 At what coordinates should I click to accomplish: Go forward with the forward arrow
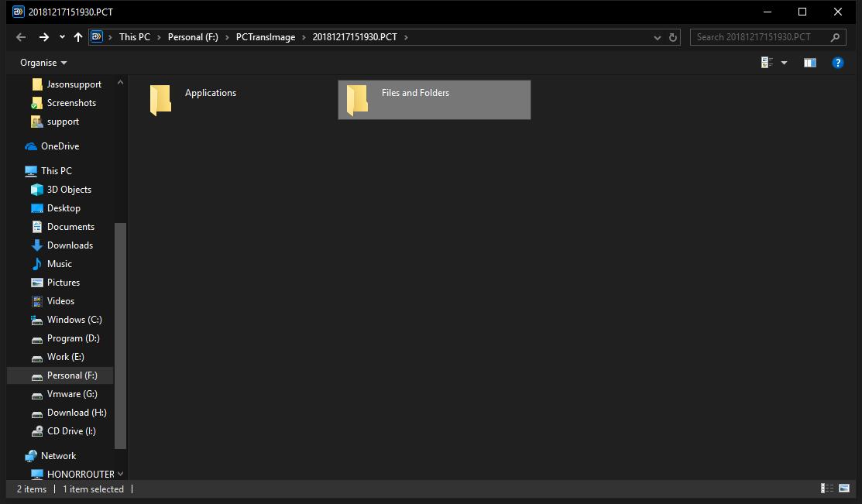tap(44, 37)
